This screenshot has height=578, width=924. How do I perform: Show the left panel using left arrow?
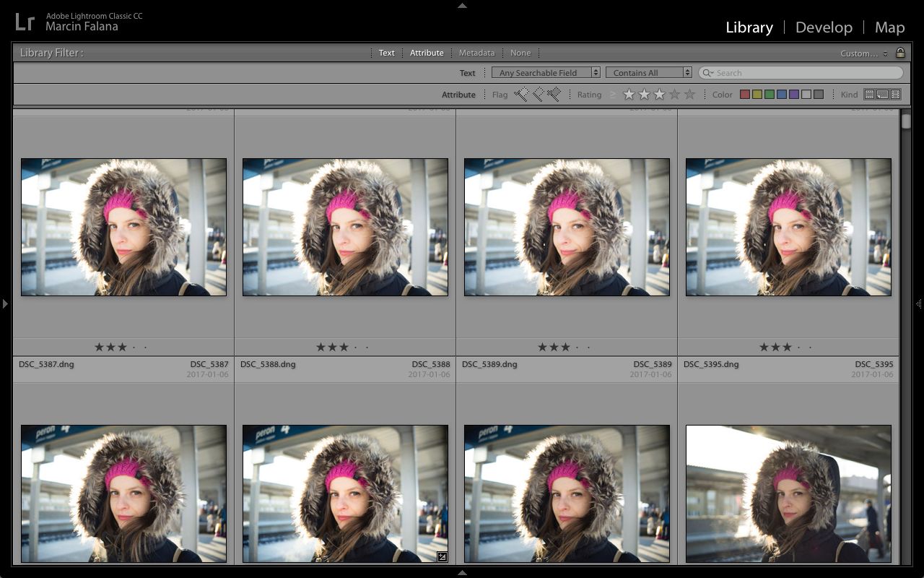coord(5,304)
